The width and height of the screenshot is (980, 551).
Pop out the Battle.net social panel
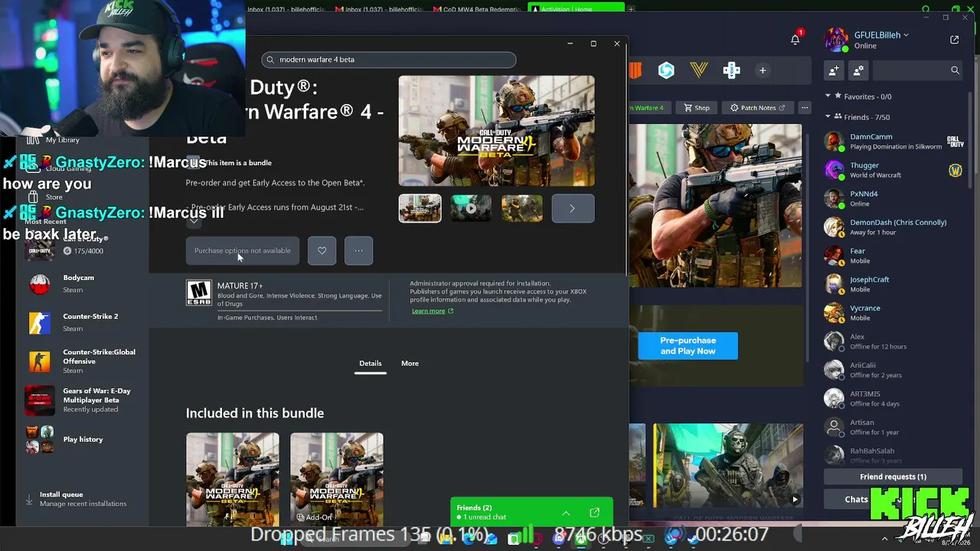tap(954, 40)
